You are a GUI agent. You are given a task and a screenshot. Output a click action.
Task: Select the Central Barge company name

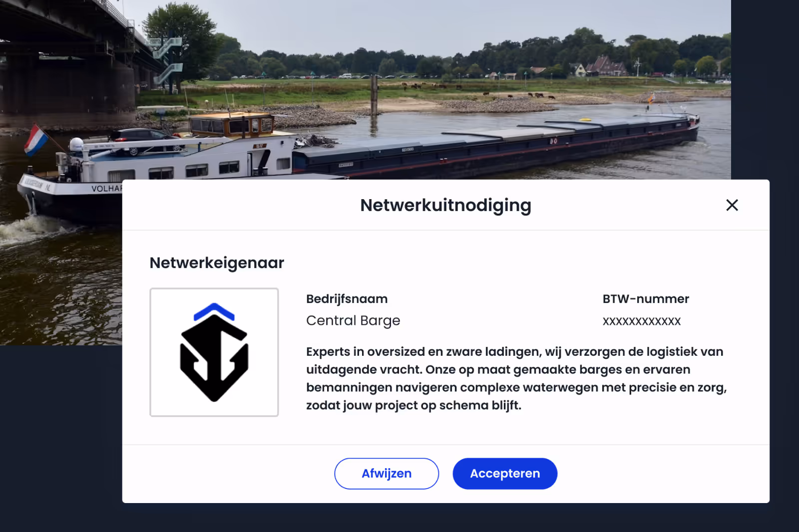[353, 320]
